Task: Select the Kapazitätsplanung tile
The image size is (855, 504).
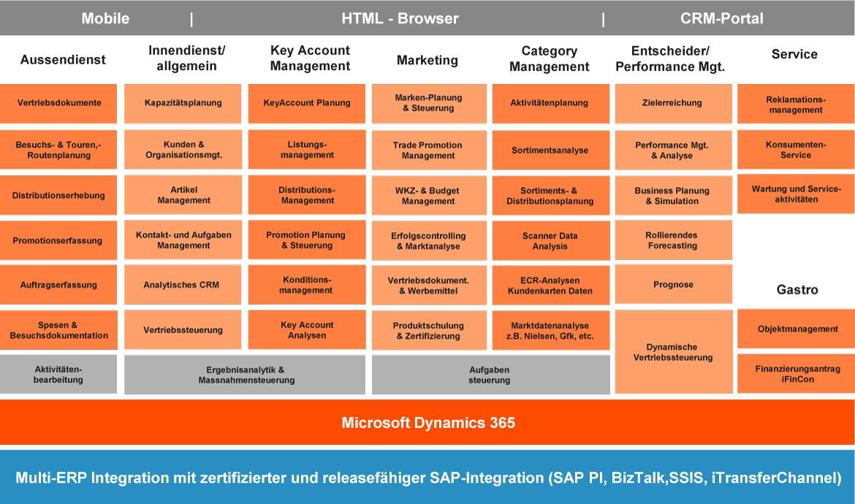Action: click(183, 104)
